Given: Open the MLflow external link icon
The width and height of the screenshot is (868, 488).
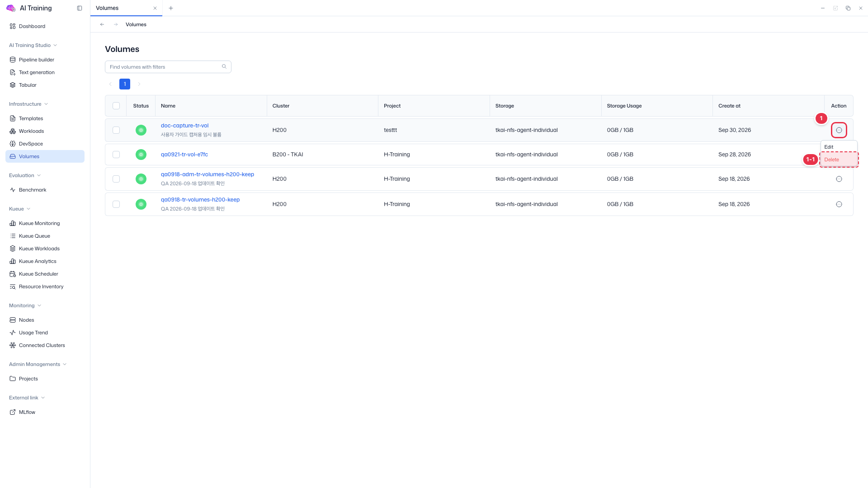Looking at the screenshot, I should click(13, 412).
